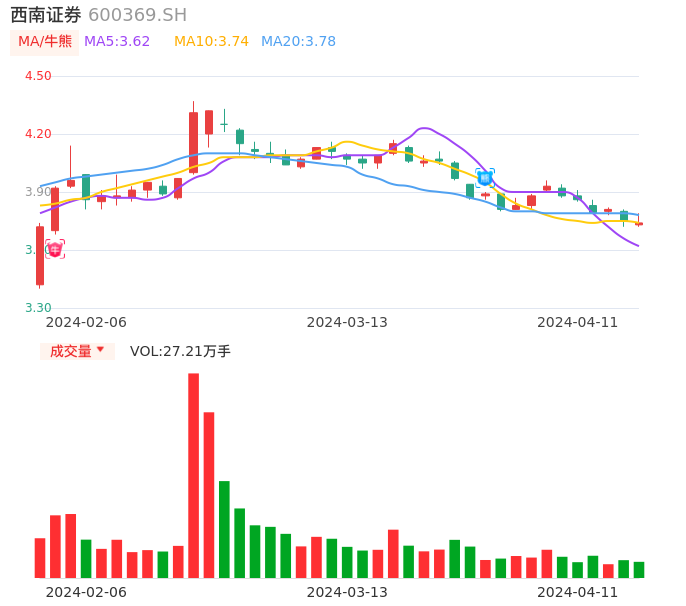This screenshot has width=686, height=606.
Task: Click the 西南证券 stock name
Action: coord(46,15)
